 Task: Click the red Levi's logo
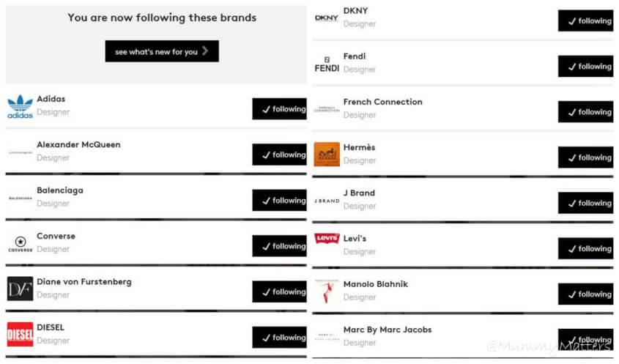[x=327, y=238]
